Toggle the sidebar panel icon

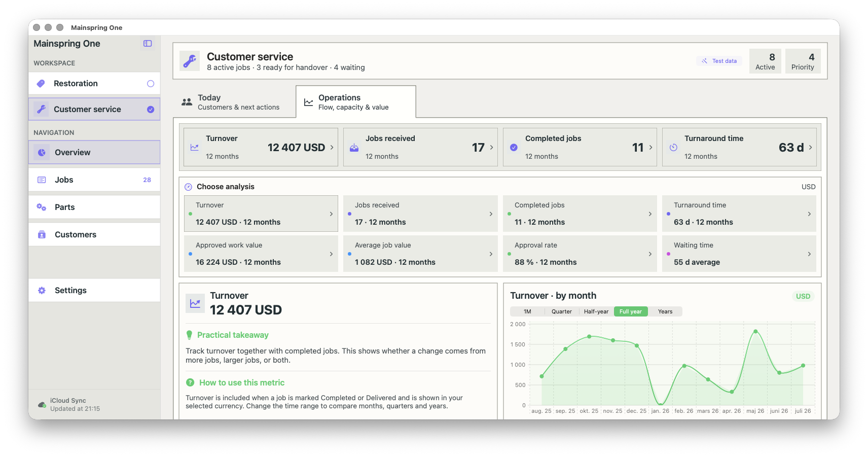click(x=148, y=44)
